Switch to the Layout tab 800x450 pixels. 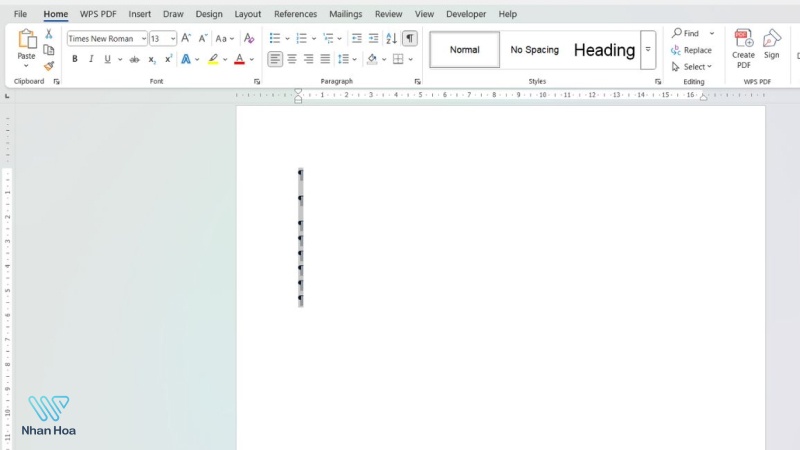point(247,14)
